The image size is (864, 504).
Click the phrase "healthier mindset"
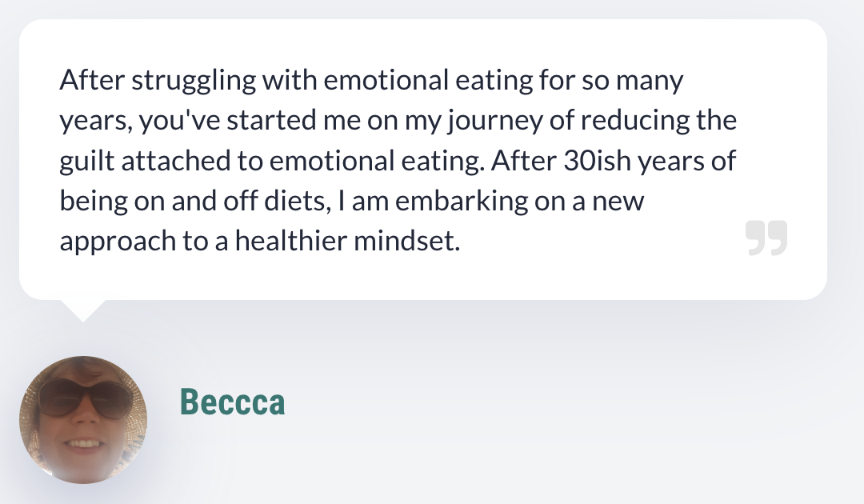tap(348, 241)
